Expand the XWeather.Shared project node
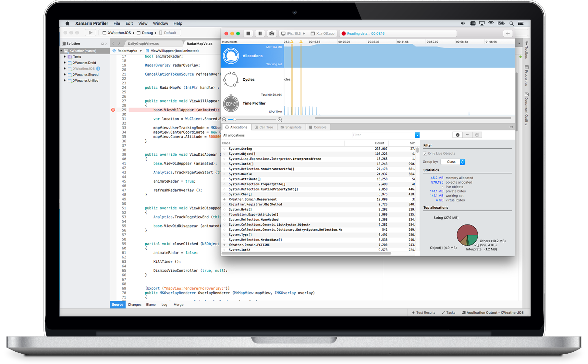The width and height of the screenshot is (588, 364). pyautogui.click(x=65, y=75)
